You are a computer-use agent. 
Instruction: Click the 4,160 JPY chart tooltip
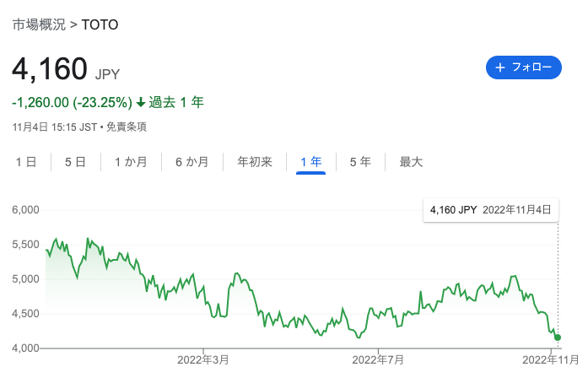pos(491,210)
